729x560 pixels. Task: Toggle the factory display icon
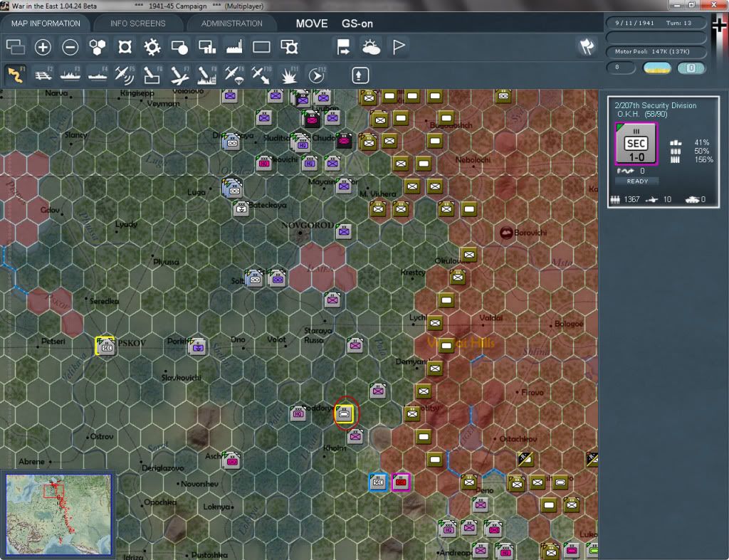pos(234,47)
